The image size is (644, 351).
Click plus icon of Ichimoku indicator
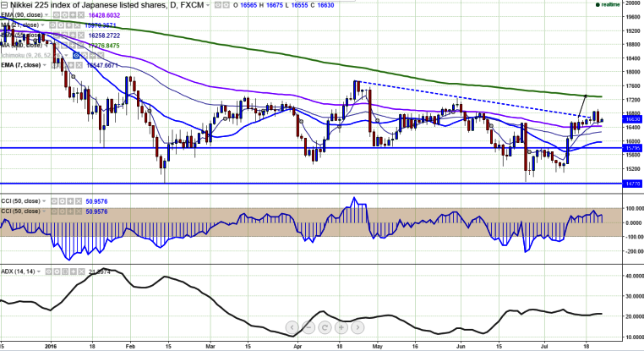[x=93, y=56]
